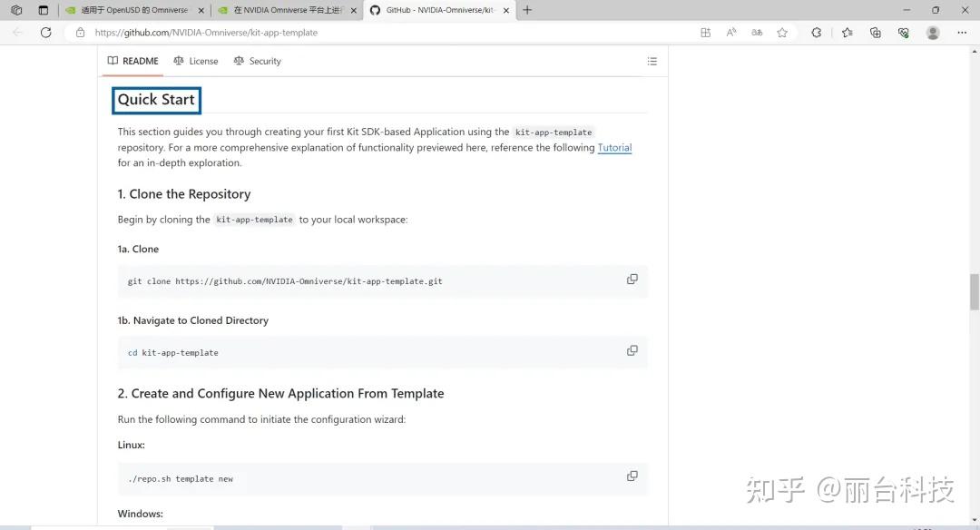The height and width of the screenshot is (530, 980).
Task: Switch to the License tab
Action: coord(196,61)
